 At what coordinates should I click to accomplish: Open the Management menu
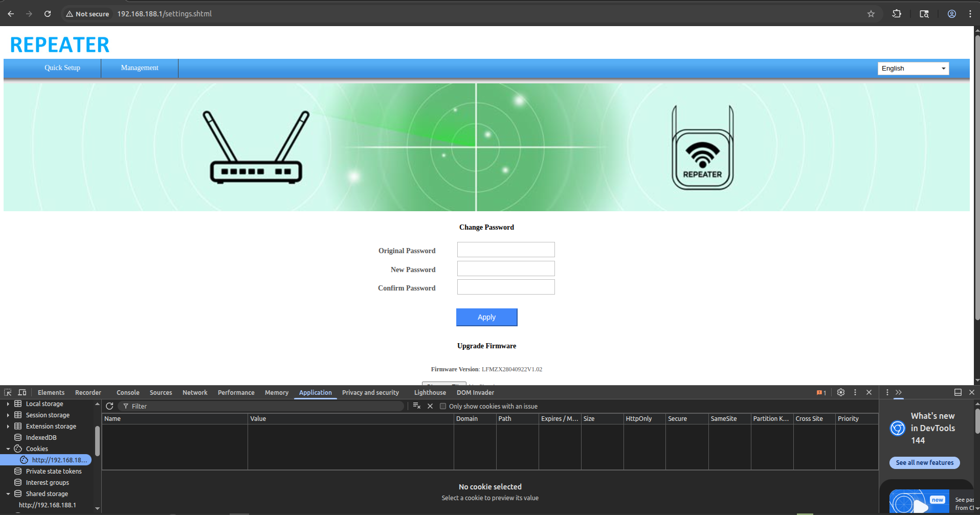pyautogui.click(x=140, y=68)
